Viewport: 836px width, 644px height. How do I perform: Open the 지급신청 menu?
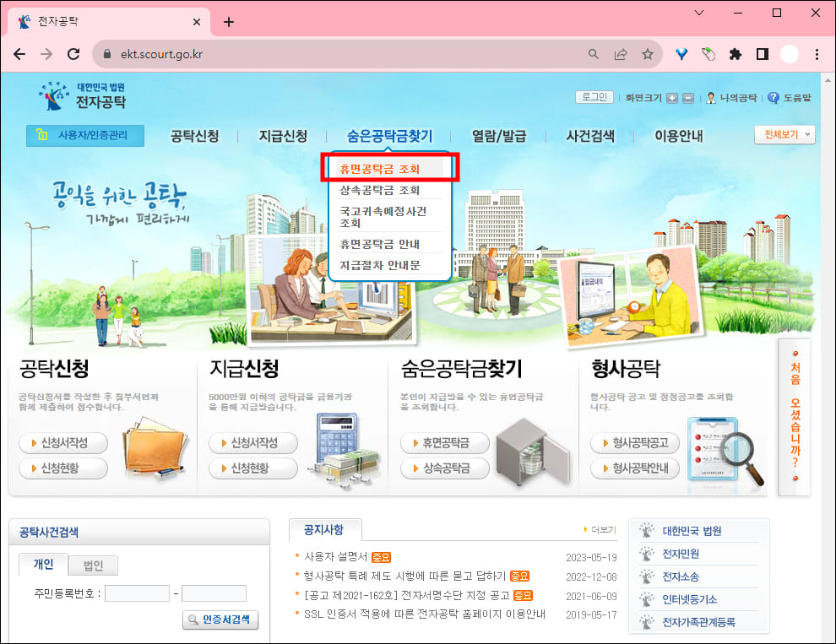pyautogui.click(x=284, y=136)
